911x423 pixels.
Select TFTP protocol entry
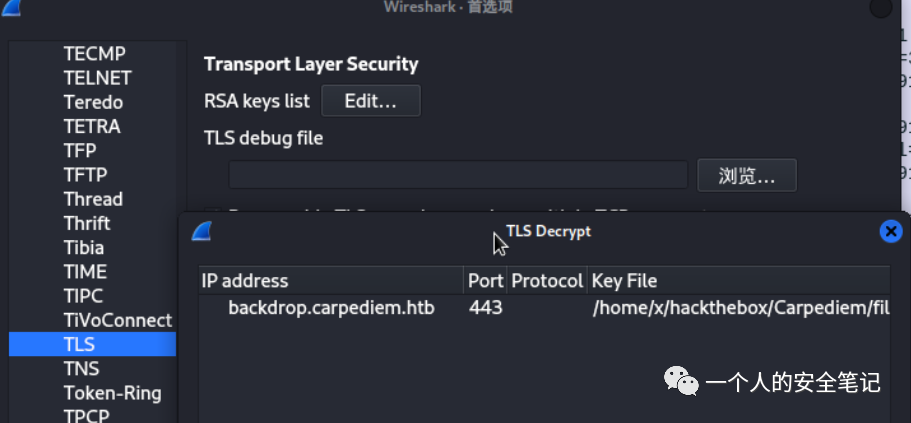click(85, 174)
